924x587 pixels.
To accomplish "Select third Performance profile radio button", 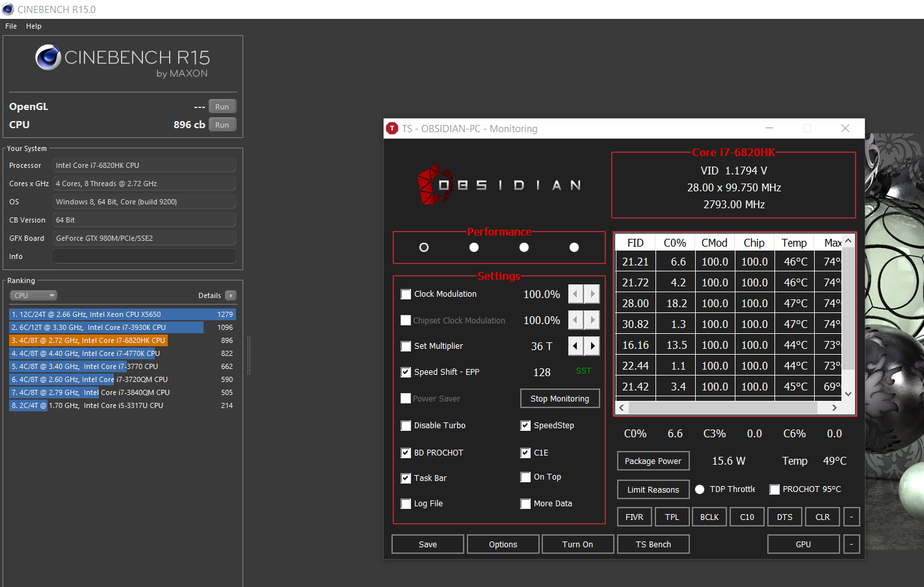I will (524, 247).
